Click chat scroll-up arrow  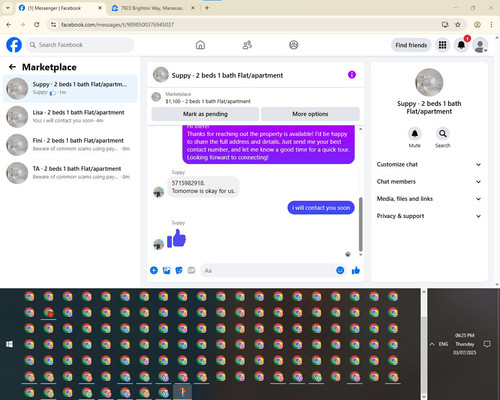(360, 129)
